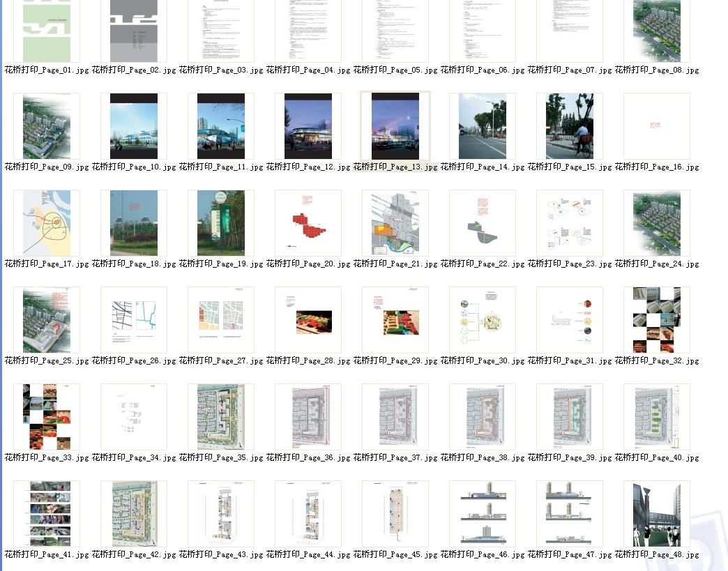Click file name 花桥打印_Page_16.jpg

coord(656,167)
